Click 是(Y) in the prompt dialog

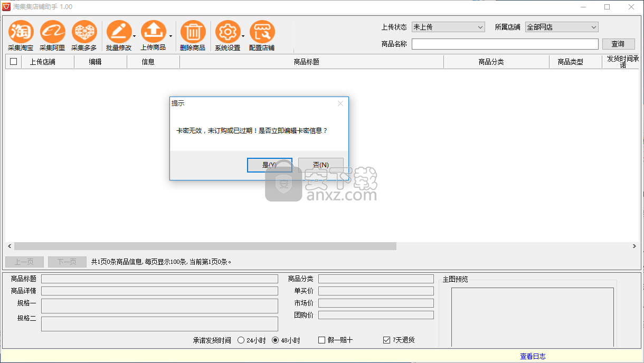(270, 165)
